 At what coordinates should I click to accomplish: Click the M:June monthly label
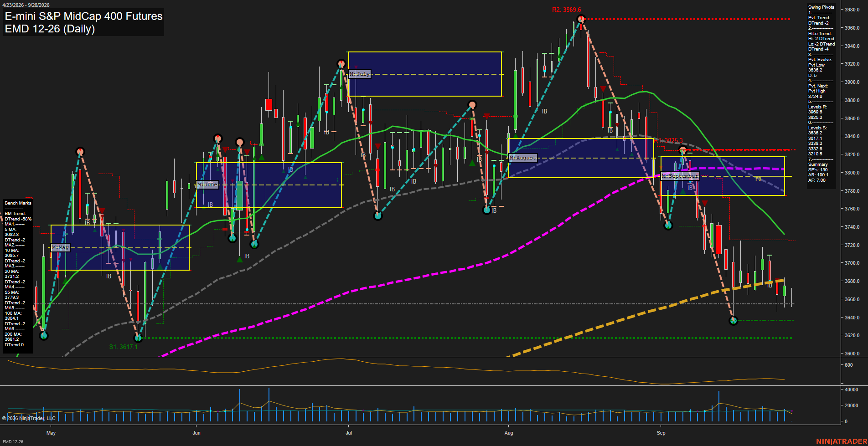[207, 185]
